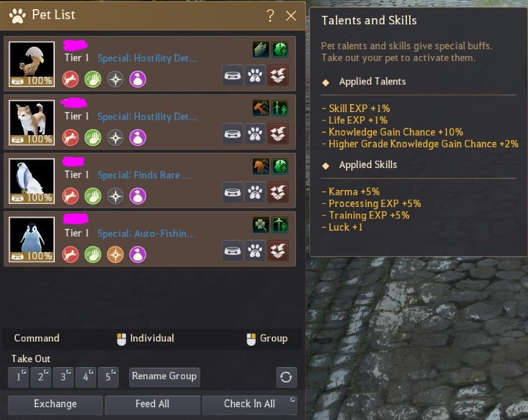This screenshot has width=528, height=420.
Task: Click the Feed All button
Action: coord(152,404)
